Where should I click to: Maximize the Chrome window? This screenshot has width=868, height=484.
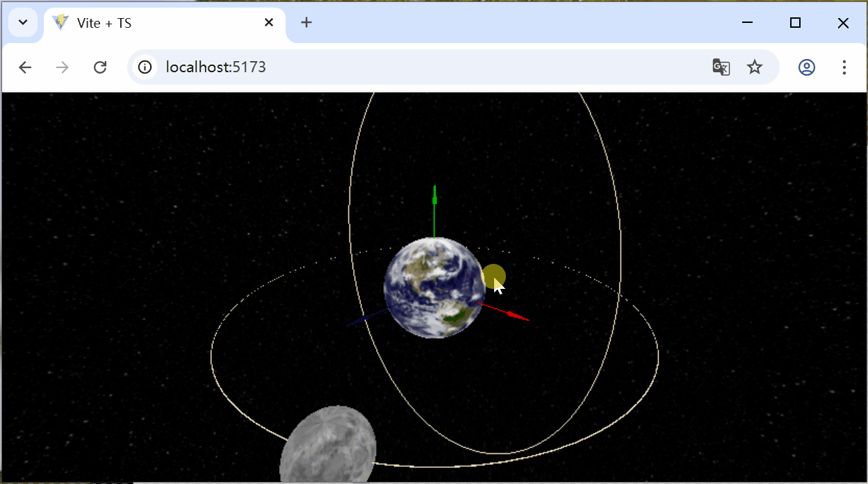(x=796, y=23)
